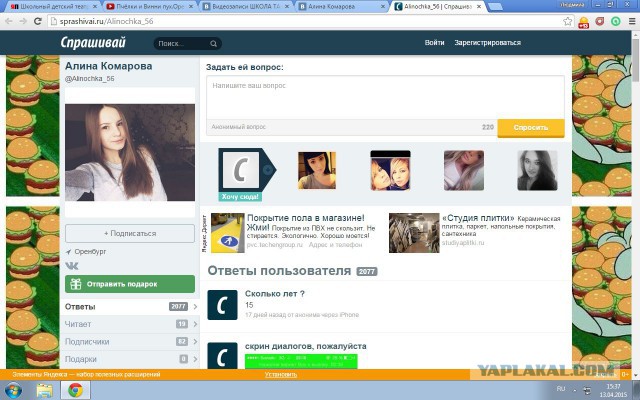
Task: Click the tile studio ad image
Action: click(x=414, y=233)
